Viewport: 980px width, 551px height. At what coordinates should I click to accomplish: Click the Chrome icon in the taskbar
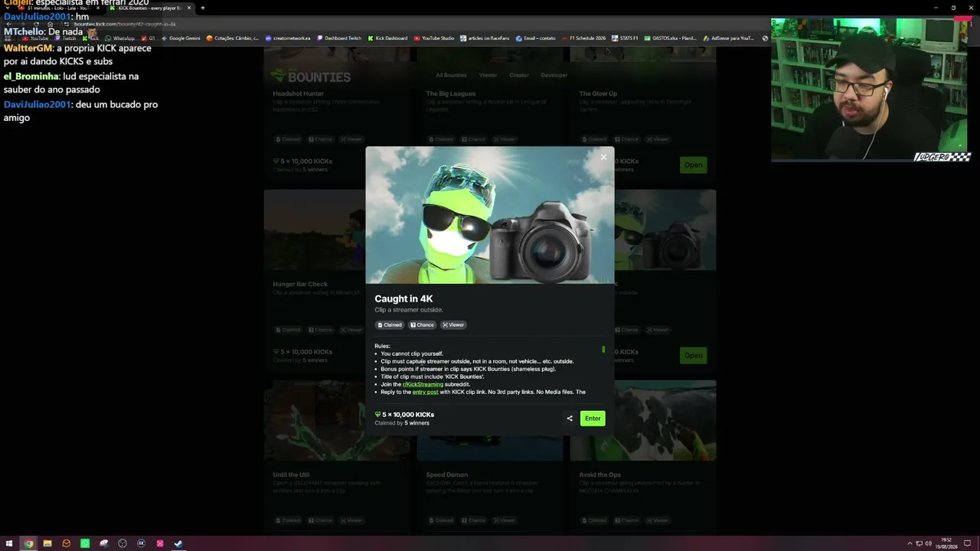pos(28,543)
